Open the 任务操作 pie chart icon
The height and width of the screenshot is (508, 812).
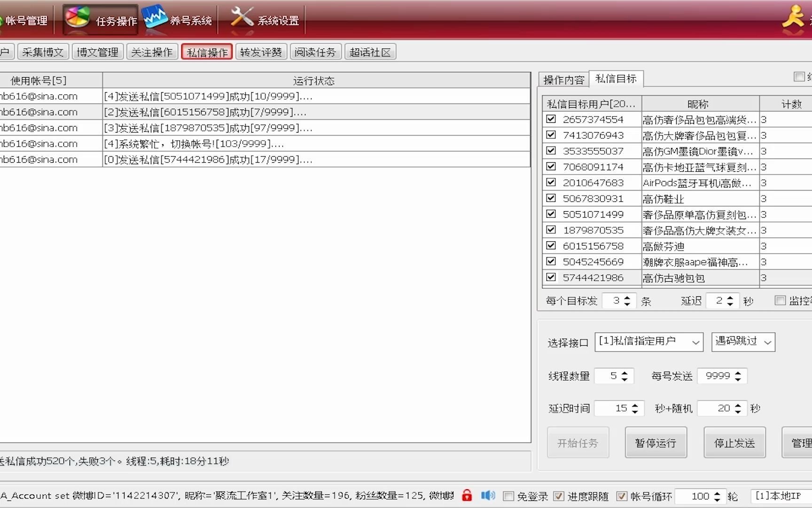pyautogui.click(x=78, y=18)
